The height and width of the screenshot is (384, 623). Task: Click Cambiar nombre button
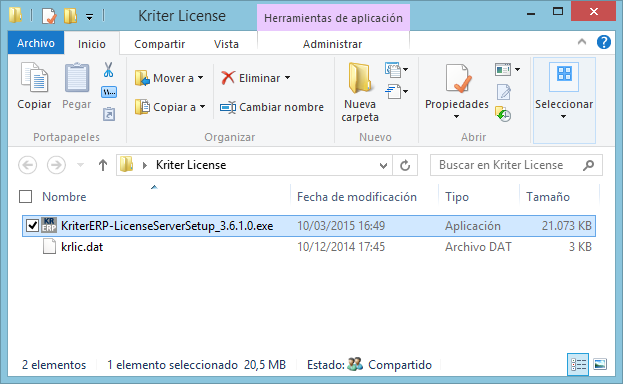point(272,107)
